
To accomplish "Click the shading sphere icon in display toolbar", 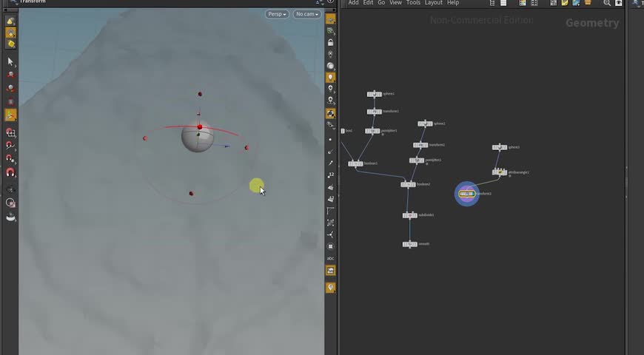I will coord(330,66).
